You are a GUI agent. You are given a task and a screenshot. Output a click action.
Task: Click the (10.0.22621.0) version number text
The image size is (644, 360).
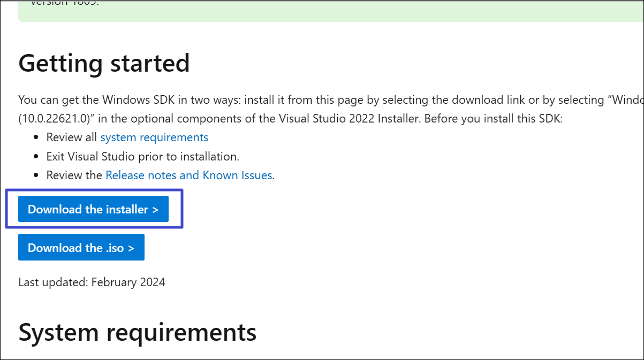pos(54,118)
